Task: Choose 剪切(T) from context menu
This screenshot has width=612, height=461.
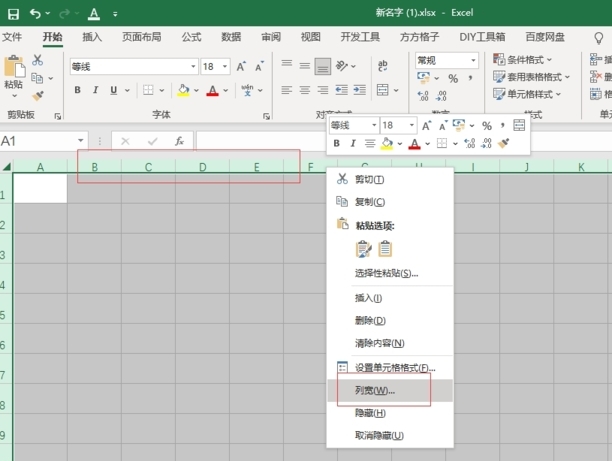Action: [390, 179]
